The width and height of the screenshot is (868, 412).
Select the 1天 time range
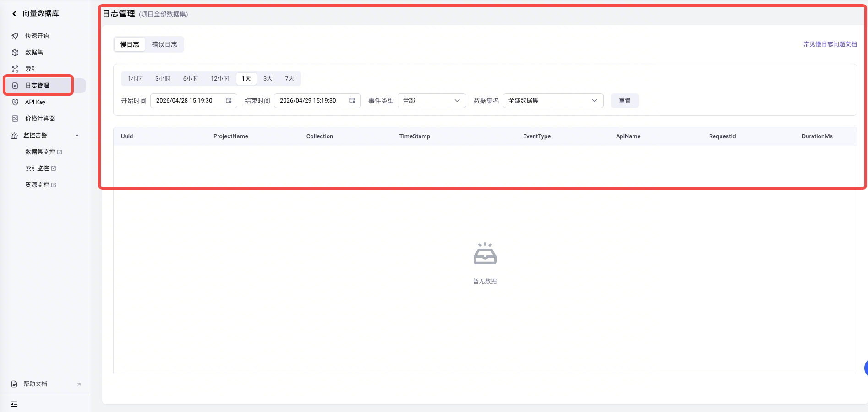coord(246,79)
